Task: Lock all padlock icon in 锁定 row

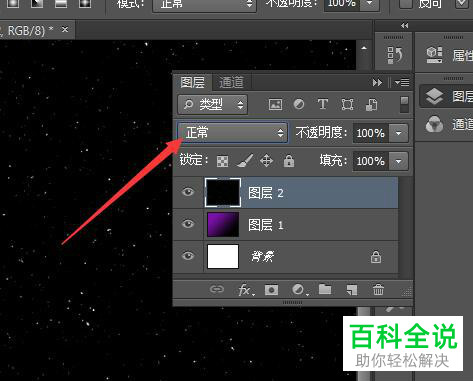Action: point(289,161)
